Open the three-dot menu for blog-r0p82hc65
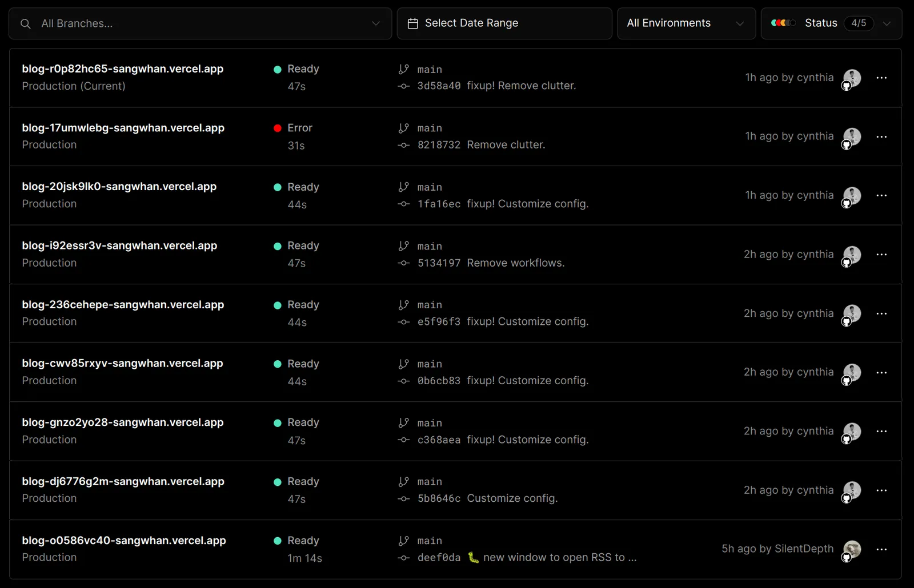Image resolution: width=914 pixels, height=588 pixels. tap(881, 78)
